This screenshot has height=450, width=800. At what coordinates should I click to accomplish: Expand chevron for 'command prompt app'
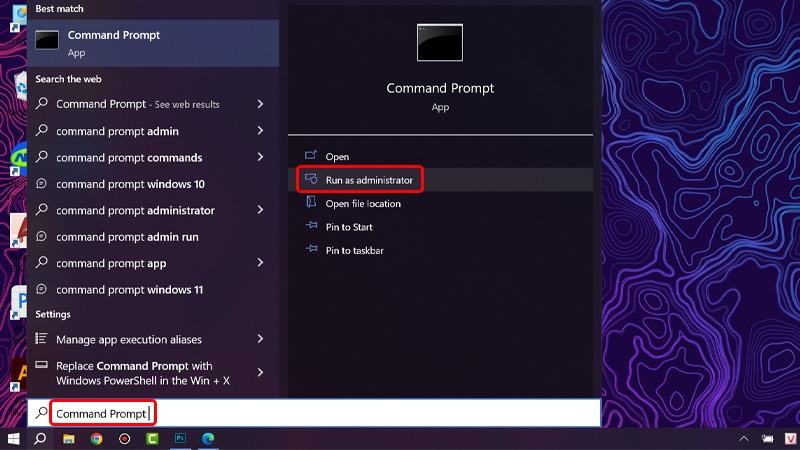point(260,263)
